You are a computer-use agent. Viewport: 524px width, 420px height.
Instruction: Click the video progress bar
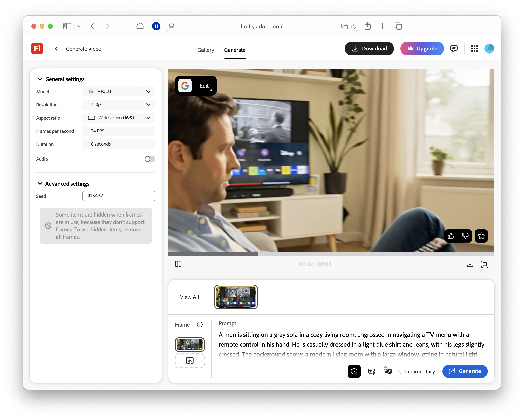tap(331, 254)
